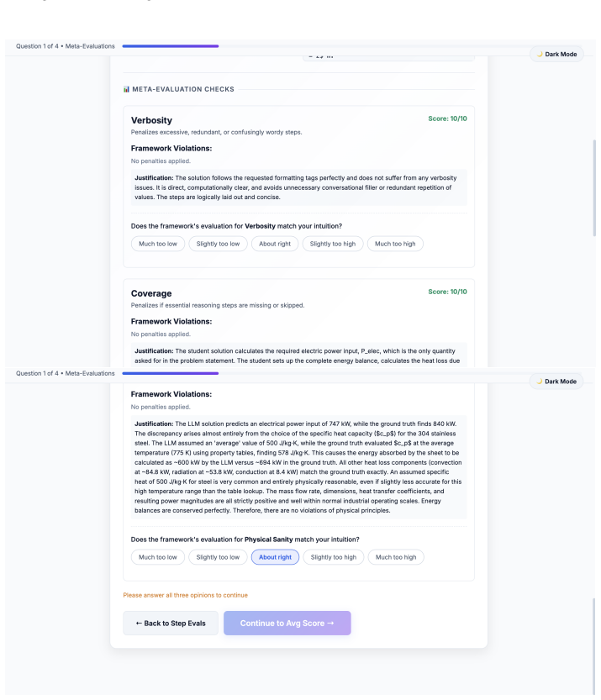Click Continue to Avg Score button

(x=287, y=624)
